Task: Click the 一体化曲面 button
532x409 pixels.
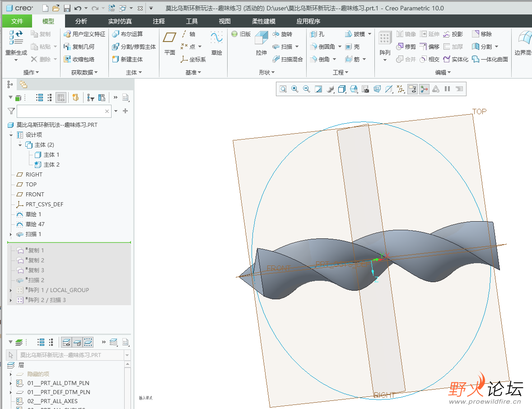Action: click(x=490, y=59)
